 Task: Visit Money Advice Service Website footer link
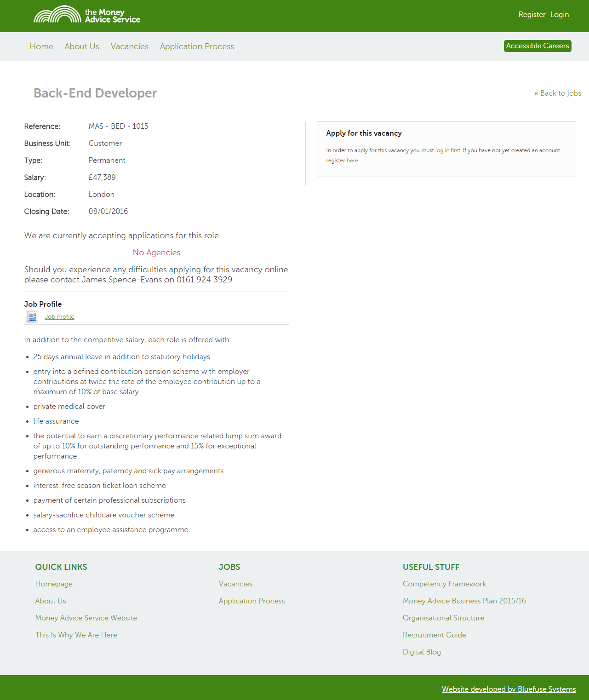pyautogui.click(x=86, y=618)
